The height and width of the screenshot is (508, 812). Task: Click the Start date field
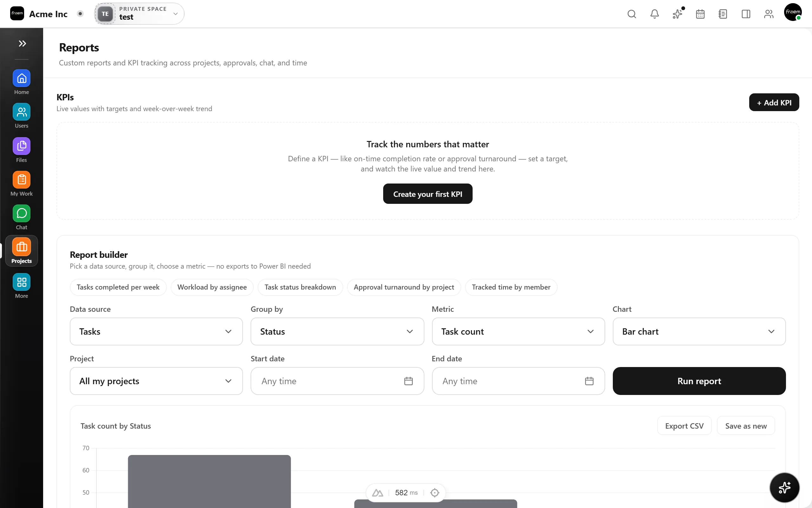[337, 381]
